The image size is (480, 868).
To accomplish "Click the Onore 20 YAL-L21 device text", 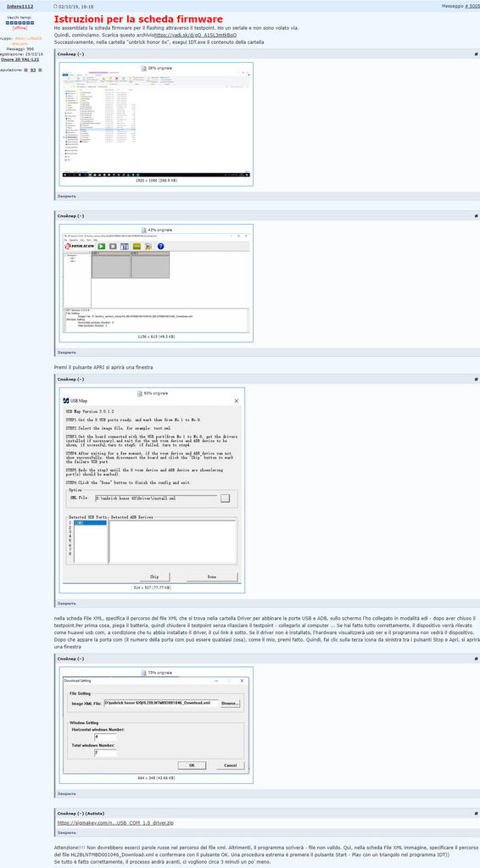I will pos(25,59).
